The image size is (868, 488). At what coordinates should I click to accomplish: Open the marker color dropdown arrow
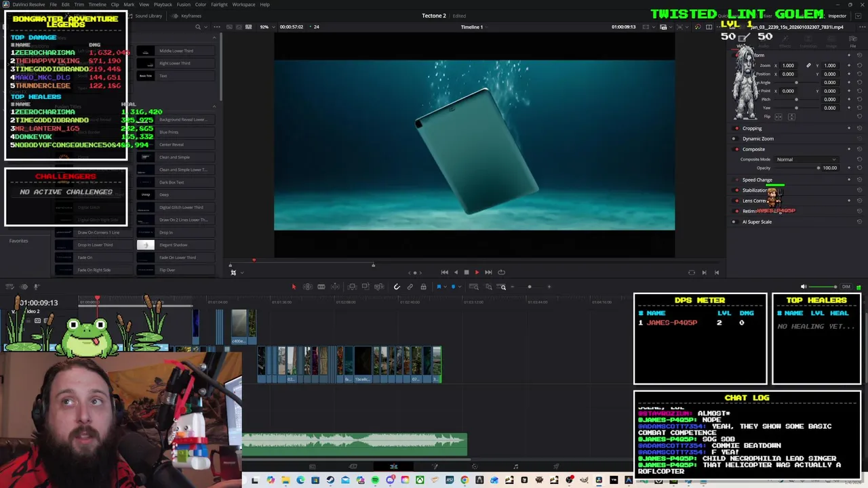[x=459, y=287]
